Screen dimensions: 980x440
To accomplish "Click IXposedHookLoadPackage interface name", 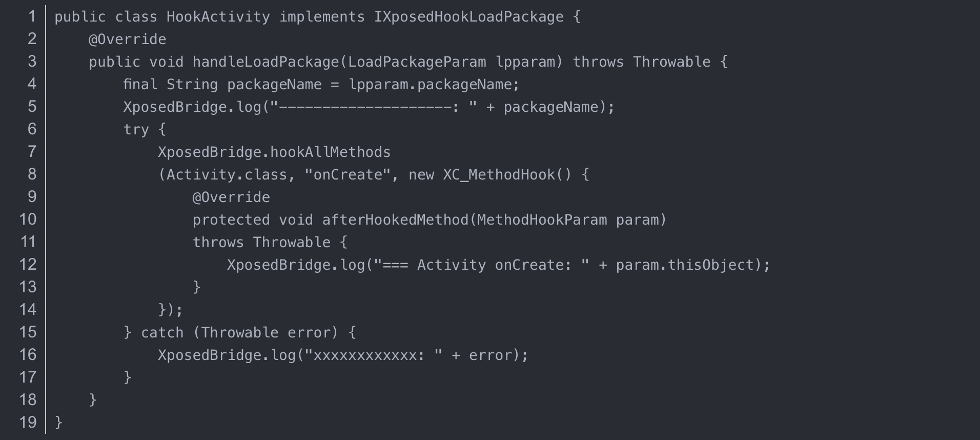I will coord(468,17).
